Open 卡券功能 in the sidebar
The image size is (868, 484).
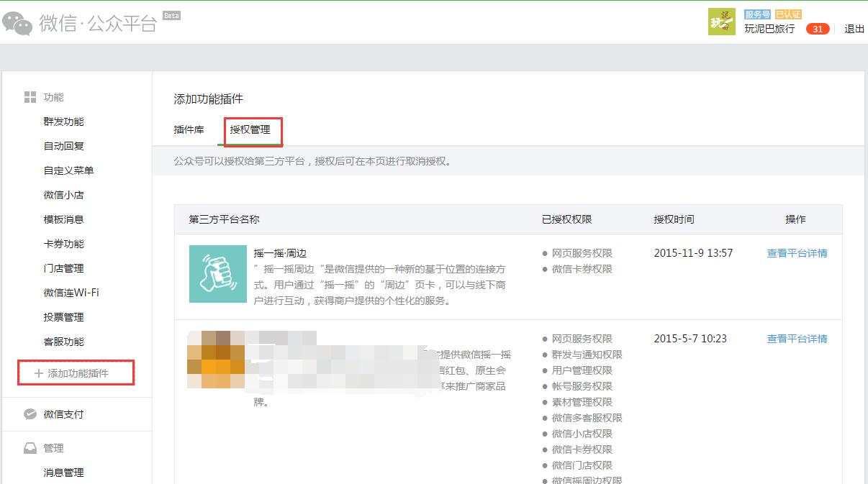pos(64,244)
